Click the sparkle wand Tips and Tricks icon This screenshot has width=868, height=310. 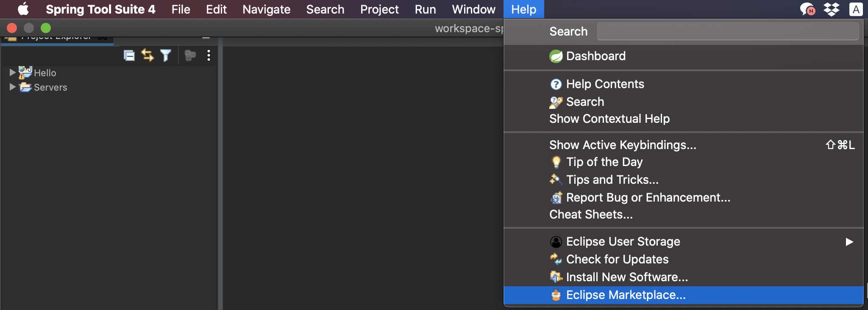click(x=556, y=180)
